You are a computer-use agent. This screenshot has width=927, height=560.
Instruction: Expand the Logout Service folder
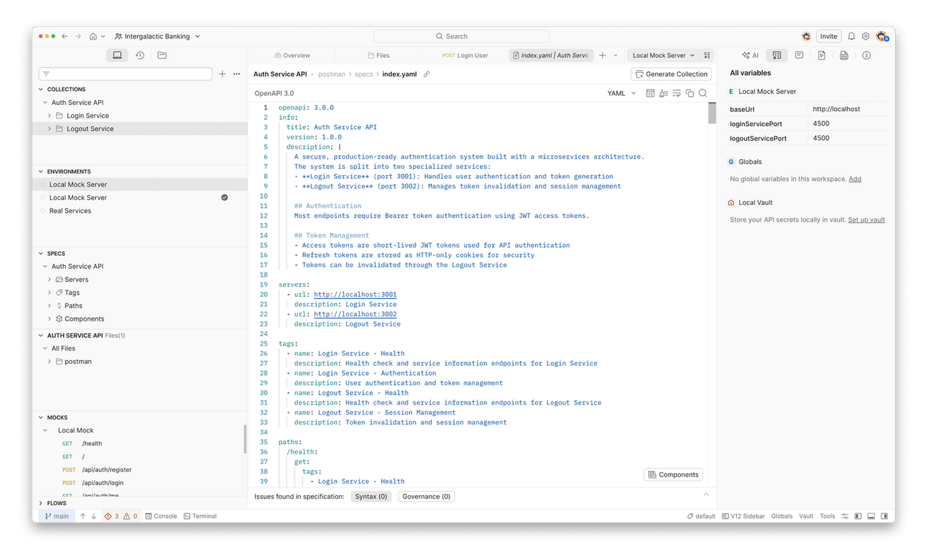tap(50, 129)
